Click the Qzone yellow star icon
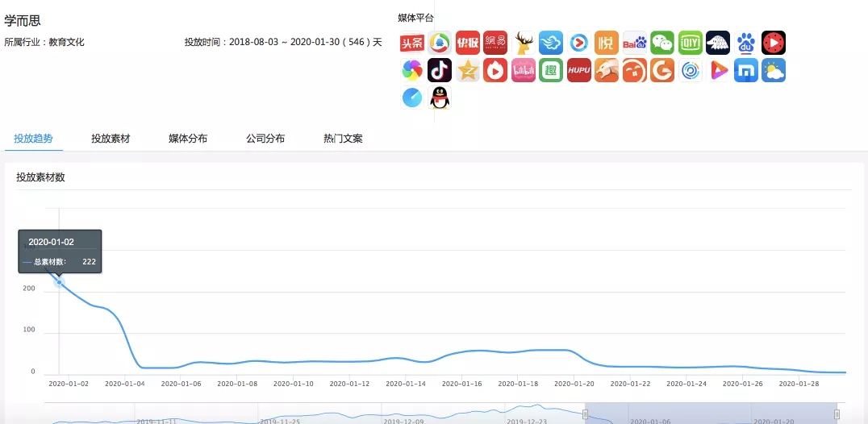The height and width of the screenshot is (424, 868). click(468, 70)
